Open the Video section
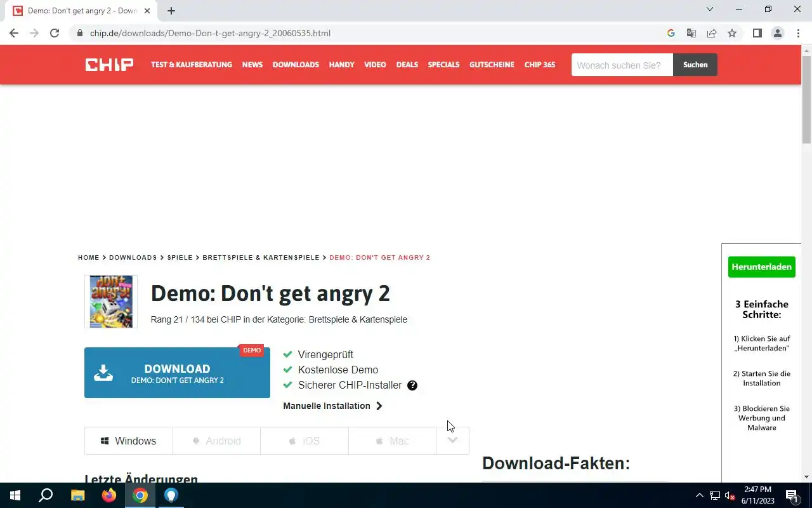The height and width of the screenshot is (508, 812). pyautogui.click(x=375, y=65)
